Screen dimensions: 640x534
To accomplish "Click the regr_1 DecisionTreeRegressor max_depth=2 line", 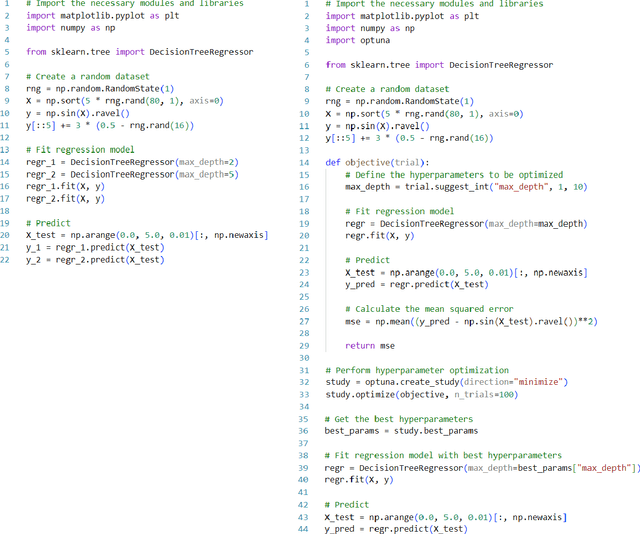I will [116, 162].
